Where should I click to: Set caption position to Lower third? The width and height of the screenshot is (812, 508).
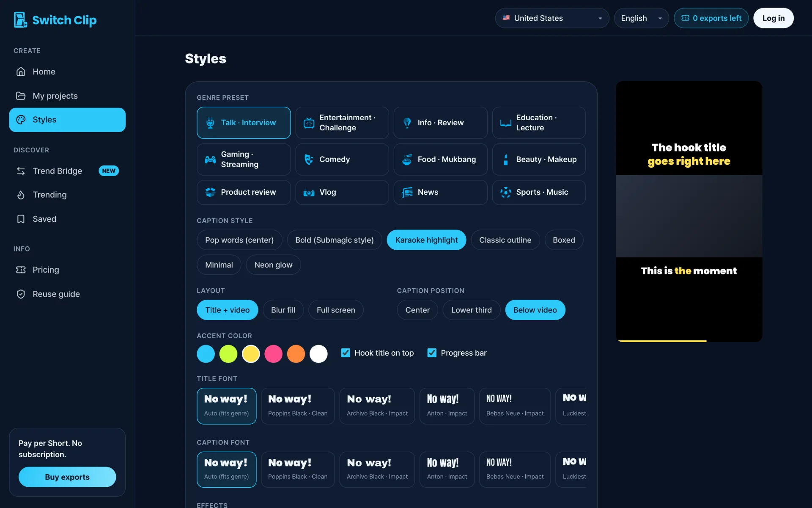coord(471,310)
